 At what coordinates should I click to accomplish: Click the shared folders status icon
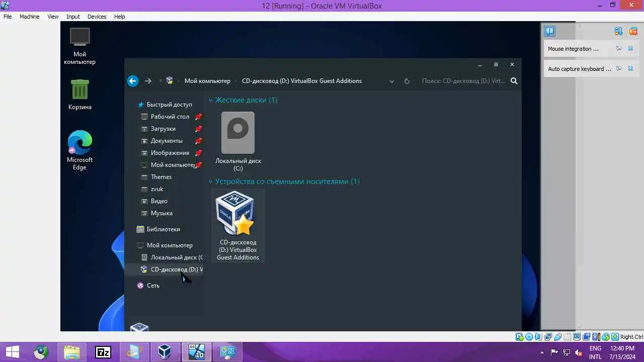pos(567,337)
